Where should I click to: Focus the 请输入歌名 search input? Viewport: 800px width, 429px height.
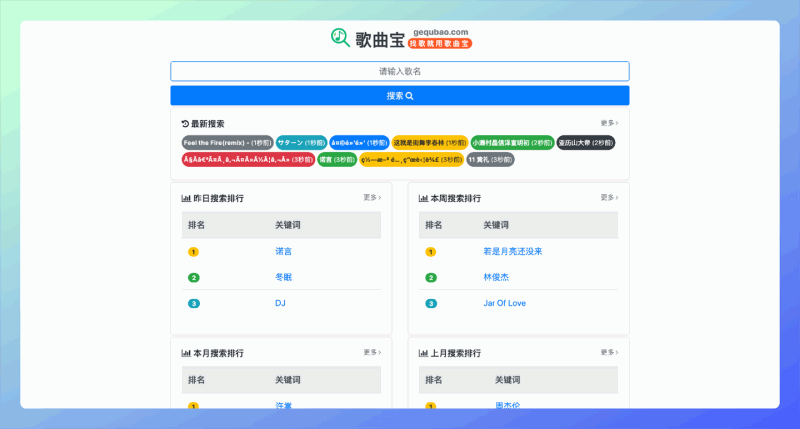point(399,71)
